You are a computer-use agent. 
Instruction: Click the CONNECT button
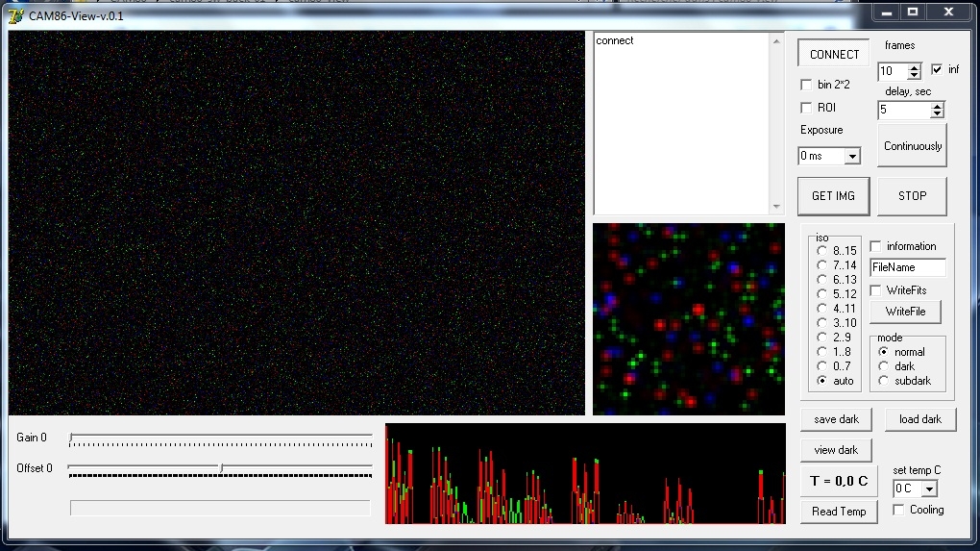[834, 54]
